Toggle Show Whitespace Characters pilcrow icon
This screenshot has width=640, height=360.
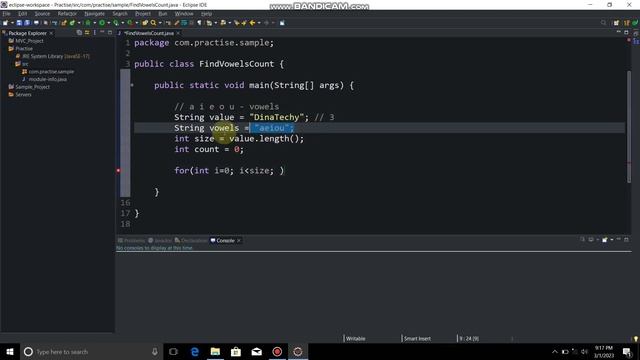tap(200, 23)
